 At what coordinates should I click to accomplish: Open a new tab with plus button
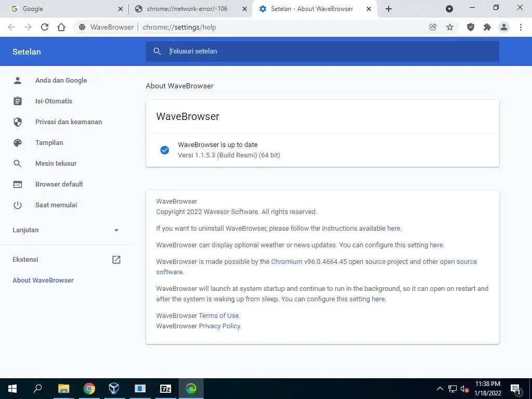click(389, 9)
